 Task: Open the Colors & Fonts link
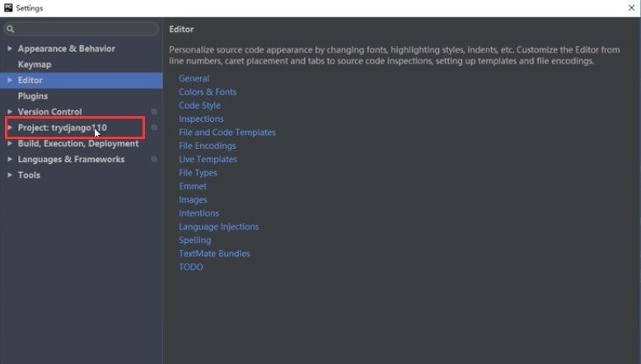(208, 92)
